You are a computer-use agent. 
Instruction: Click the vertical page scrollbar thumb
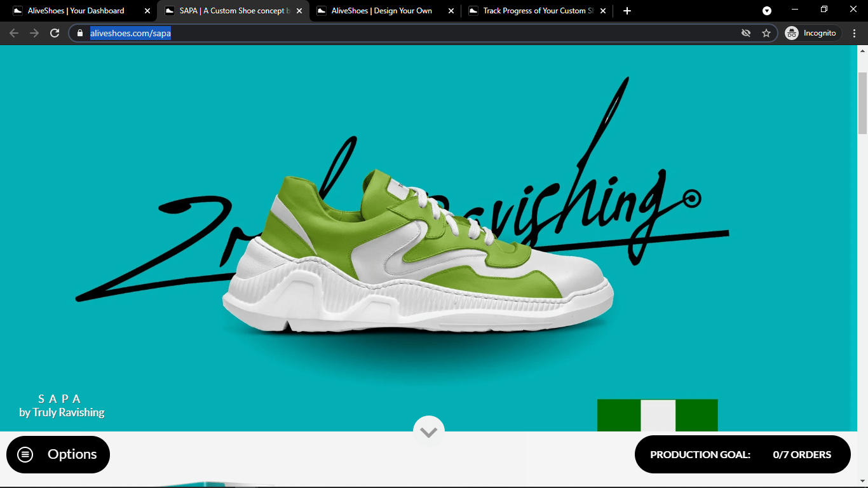tap(862, 102)
